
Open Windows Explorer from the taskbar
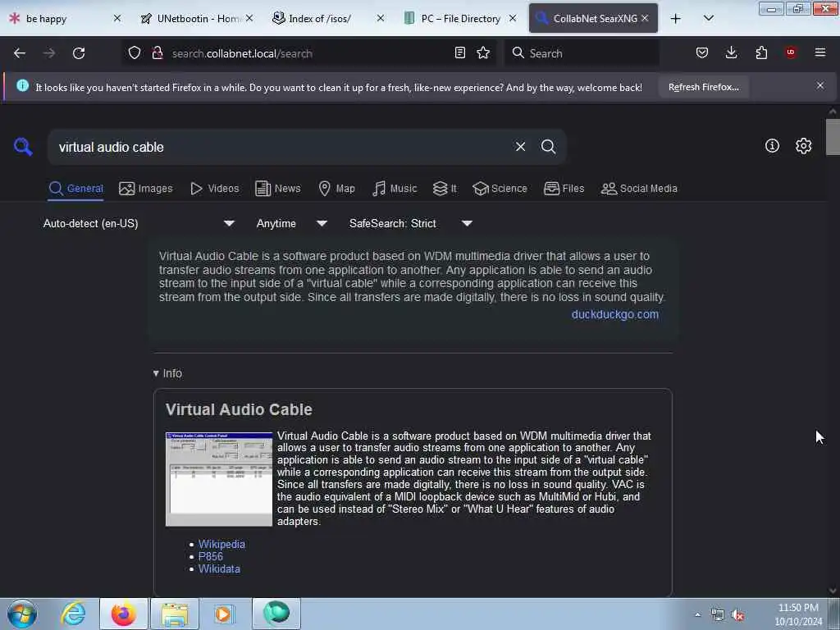(x=175, y=614)
